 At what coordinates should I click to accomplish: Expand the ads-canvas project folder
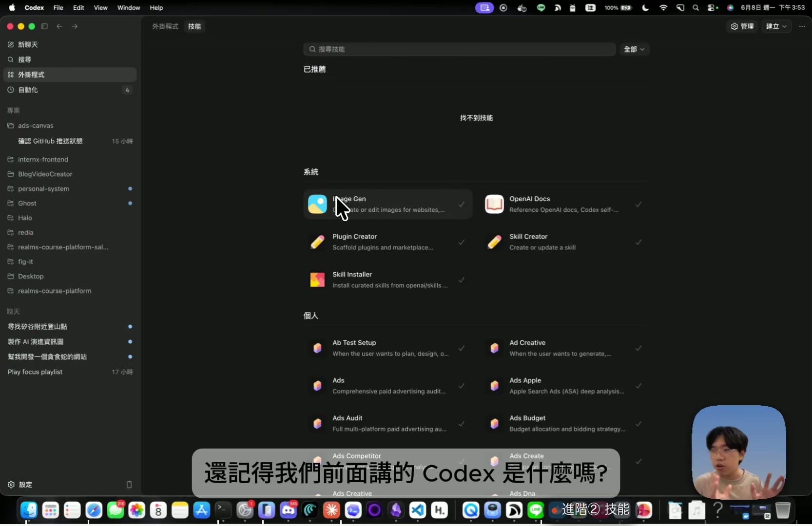[70, 126]
